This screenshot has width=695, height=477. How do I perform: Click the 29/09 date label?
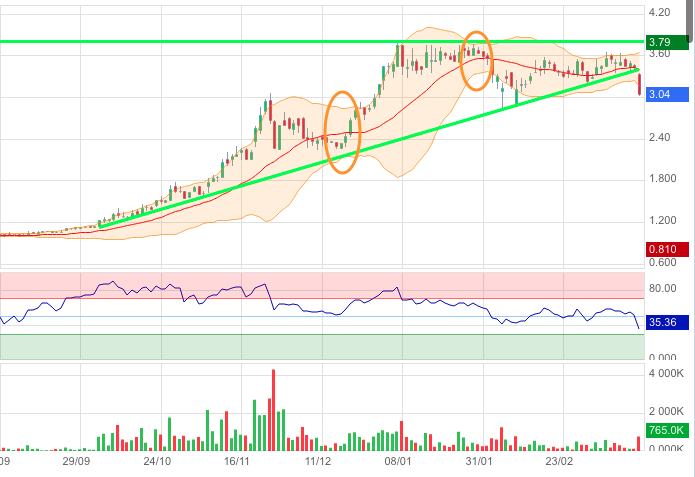click(x=76, y=461)
